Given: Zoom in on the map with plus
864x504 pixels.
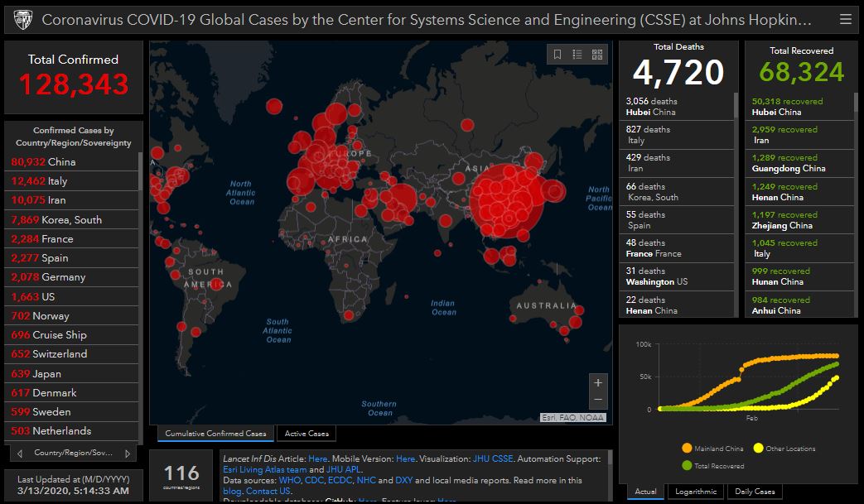Looking at the screenshot, I should coord(598,382).
